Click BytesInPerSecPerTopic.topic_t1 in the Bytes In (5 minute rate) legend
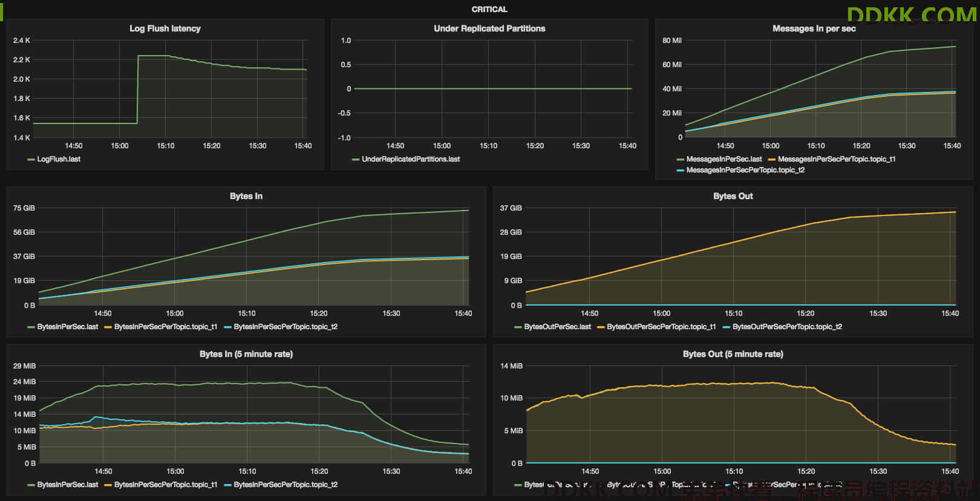The height and width of the screenshot is (501, 980). pos(166,485)
